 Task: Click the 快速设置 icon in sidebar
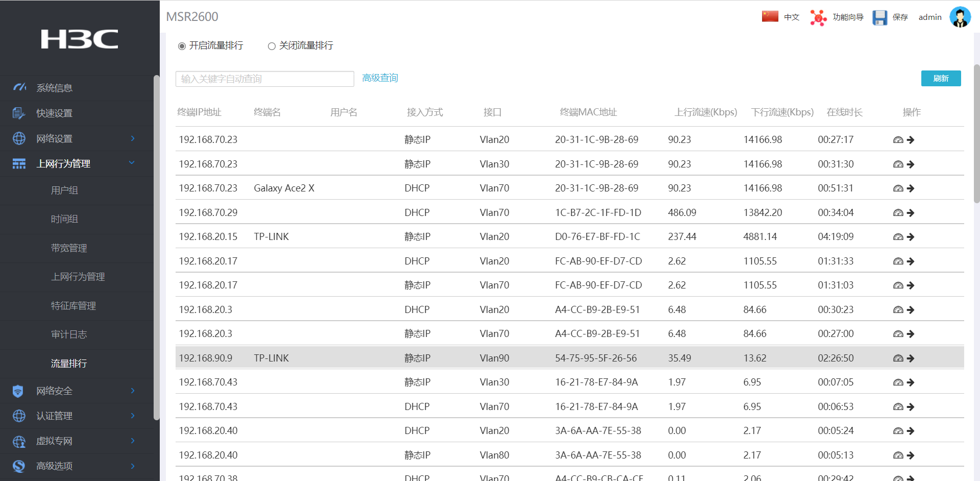(x=19, y=113)
